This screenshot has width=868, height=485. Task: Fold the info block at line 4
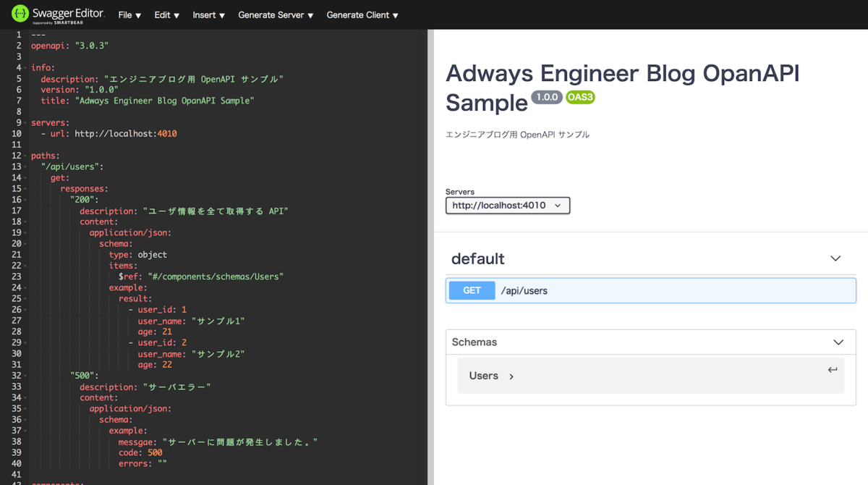[26, 67]
